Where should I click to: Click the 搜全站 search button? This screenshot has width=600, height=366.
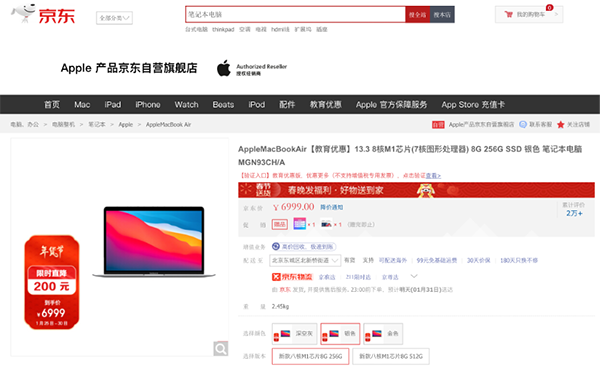417,15
